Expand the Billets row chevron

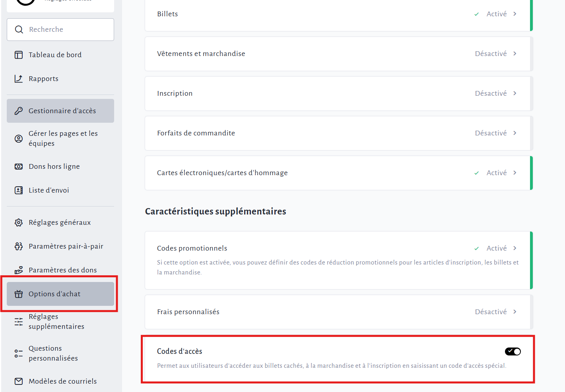pos(515,14)
